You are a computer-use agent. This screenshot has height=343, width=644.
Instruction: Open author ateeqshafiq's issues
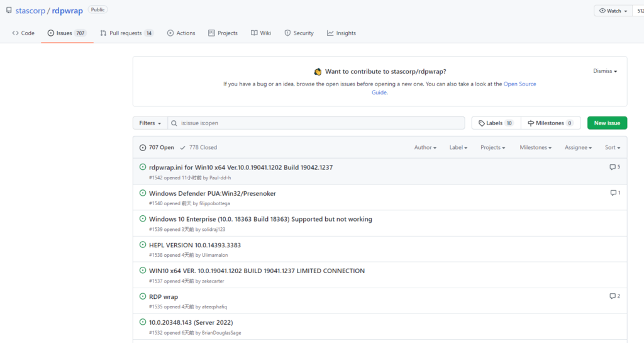pyautogui.click(x=214, y=307)
